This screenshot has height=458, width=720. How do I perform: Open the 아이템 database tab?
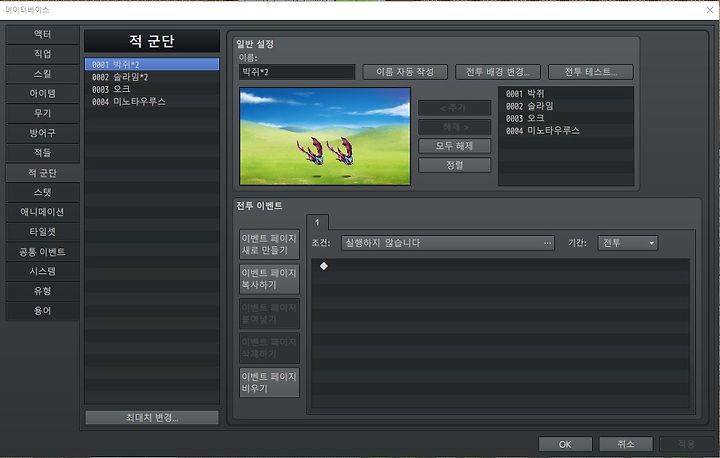click(x=42, y=94)
